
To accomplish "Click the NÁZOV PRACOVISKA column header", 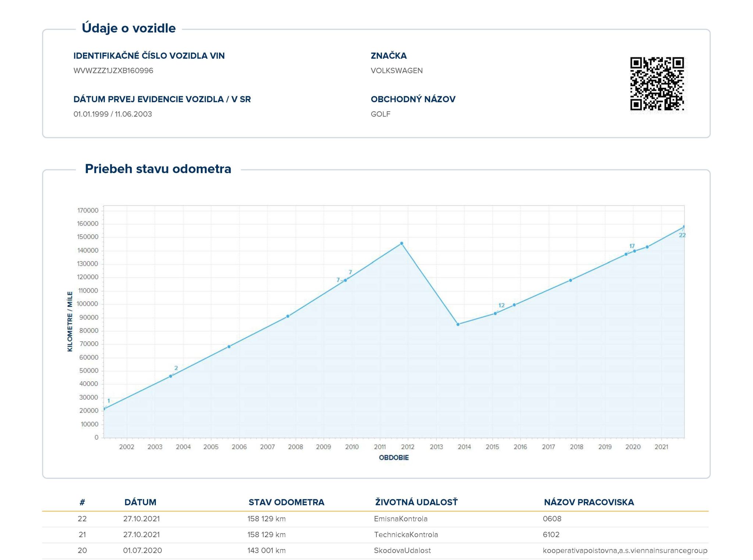I will [x=589, y=502].
